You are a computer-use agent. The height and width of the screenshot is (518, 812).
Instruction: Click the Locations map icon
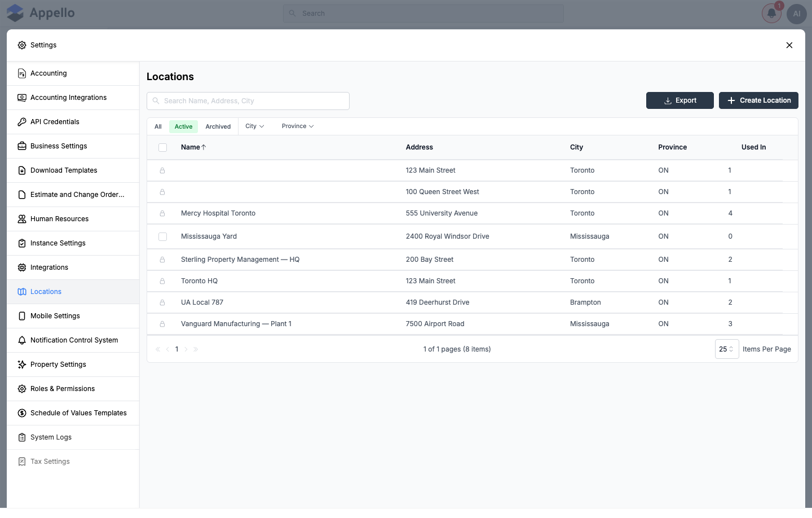(x=22, y=292)
